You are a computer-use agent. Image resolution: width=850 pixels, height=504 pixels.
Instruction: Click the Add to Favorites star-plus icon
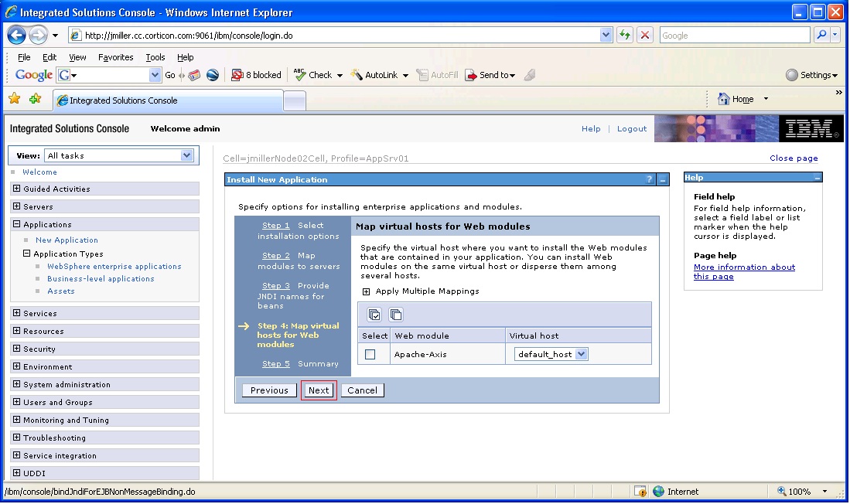click(36, 99)
